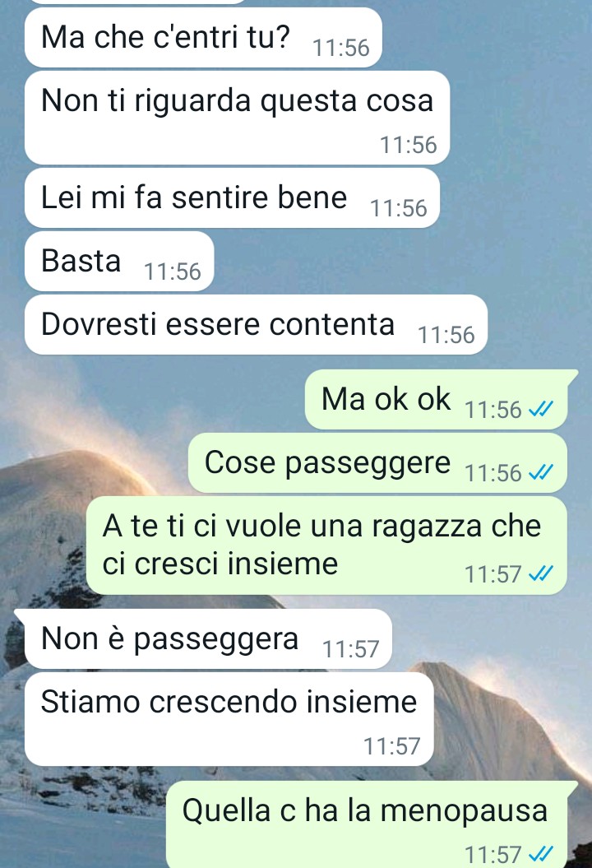The image size is (592, 868).
Task: Tap the 11:57 timestamp on 'Non è passeggera'
Action: tap(351, 649)
